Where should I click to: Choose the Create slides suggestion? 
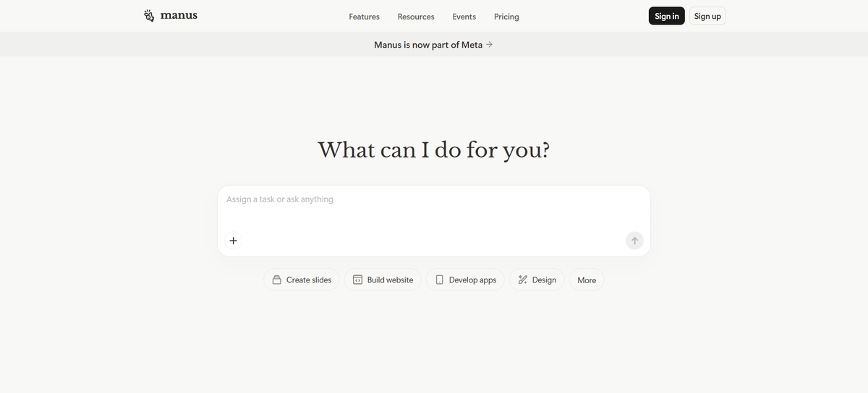301,280
